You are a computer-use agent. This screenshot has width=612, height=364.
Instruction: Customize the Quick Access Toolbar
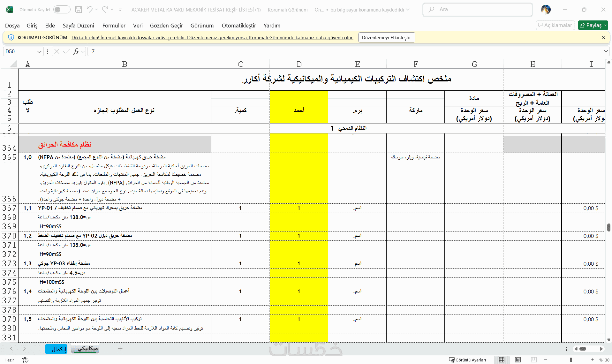120,10
